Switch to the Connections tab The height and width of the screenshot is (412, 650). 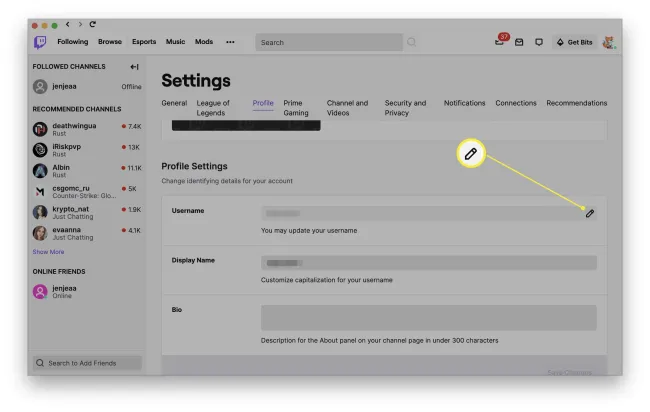(516, 103)
